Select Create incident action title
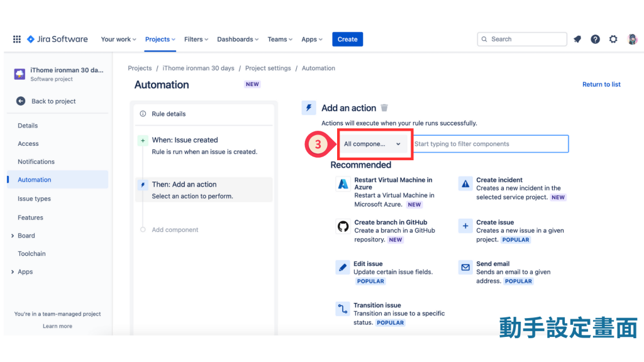644x362 pixels. tap(499, 180)
